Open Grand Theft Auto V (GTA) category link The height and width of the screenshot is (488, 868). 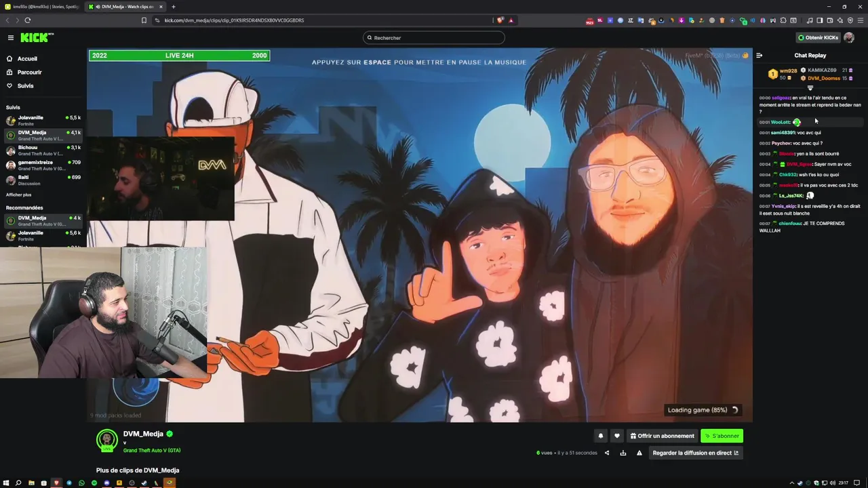[152, 451]
